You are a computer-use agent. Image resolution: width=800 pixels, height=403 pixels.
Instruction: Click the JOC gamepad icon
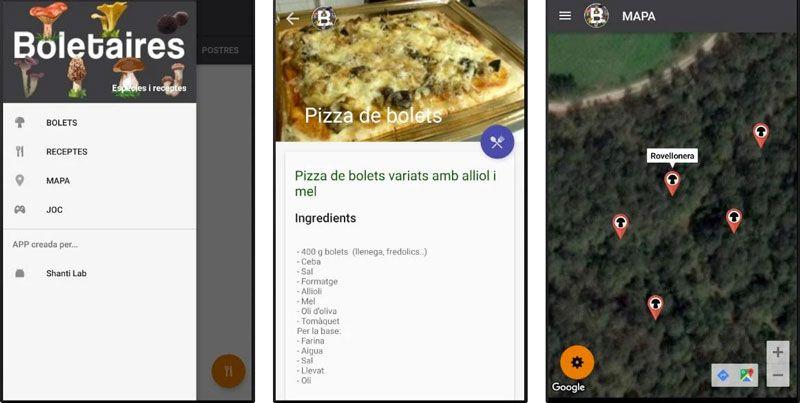[x=20, y=210]
